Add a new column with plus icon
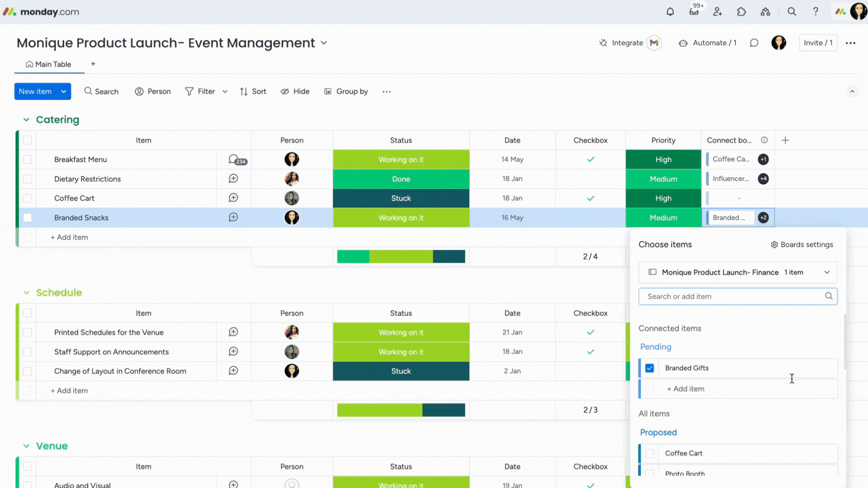The width and height of the screenshot is (868, 488). pos(785,141)
